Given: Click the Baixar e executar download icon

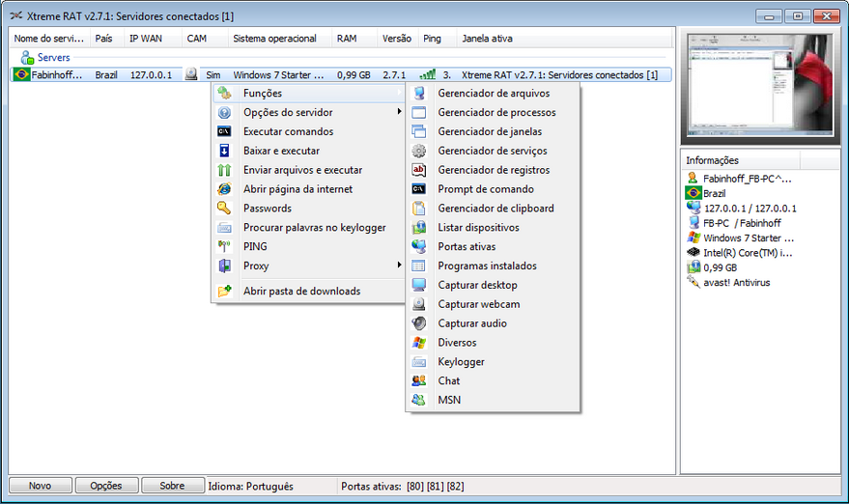Looking at the screenshot, I should tap(224, 151).
